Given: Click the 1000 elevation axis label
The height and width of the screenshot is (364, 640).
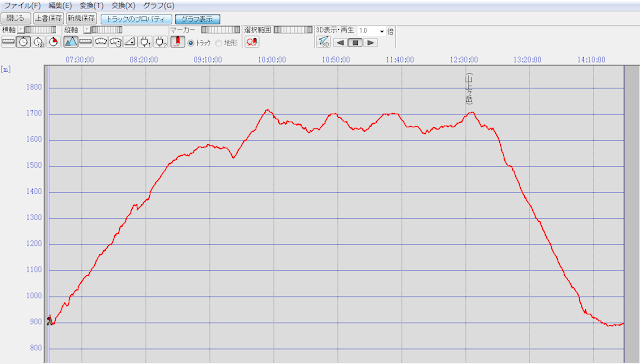Looking at the screenshot, I should (34, 296).
